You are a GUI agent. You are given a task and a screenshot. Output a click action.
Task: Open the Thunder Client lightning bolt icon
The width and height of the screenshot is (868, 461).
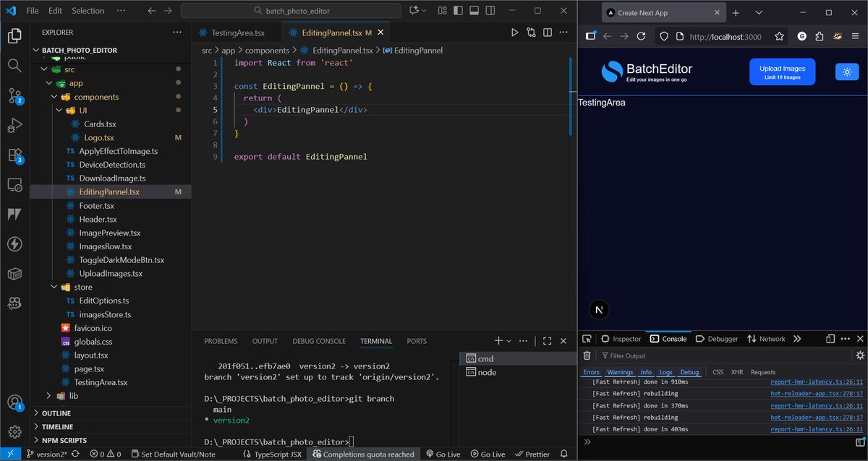[14, 244]
